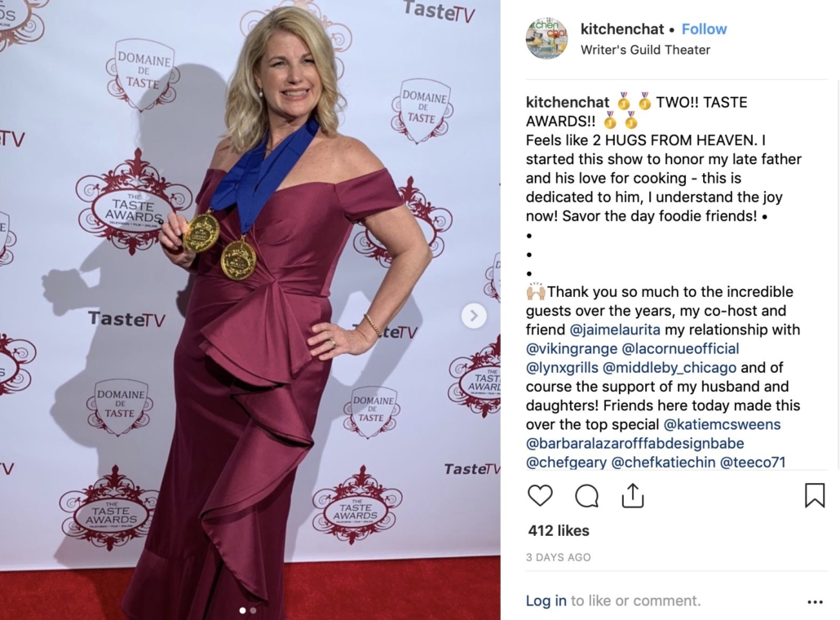Go to next photo with carousel arrow
The height and width of the screenshot is (620, 840).
[474, 316]
